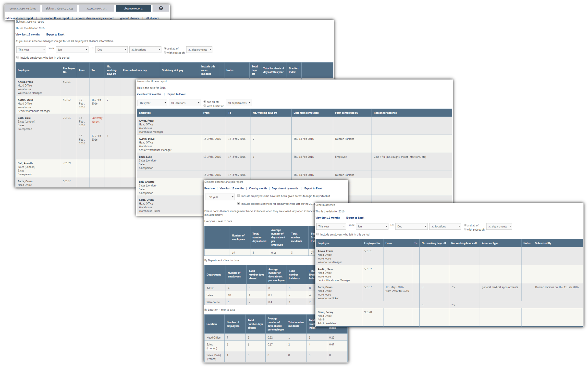Check Include employees who have not been given access

pos(238,196)
